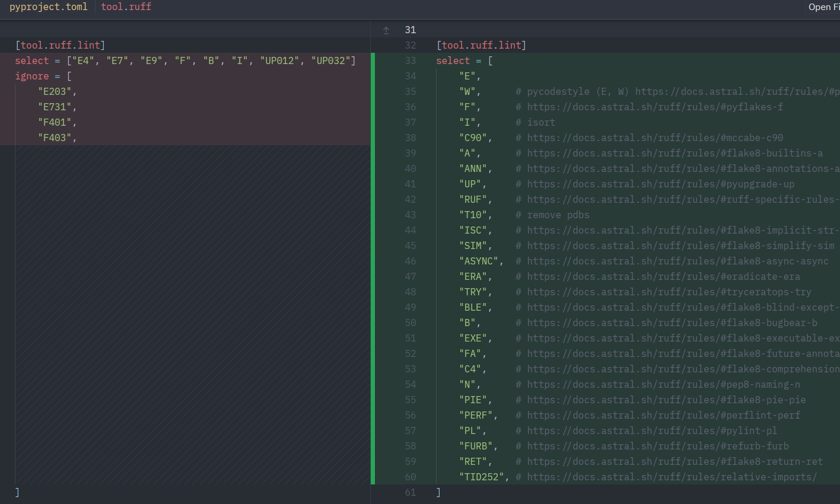
Task: Open the pyflakes-f docs URL on line 36
Action: (655, 107)
